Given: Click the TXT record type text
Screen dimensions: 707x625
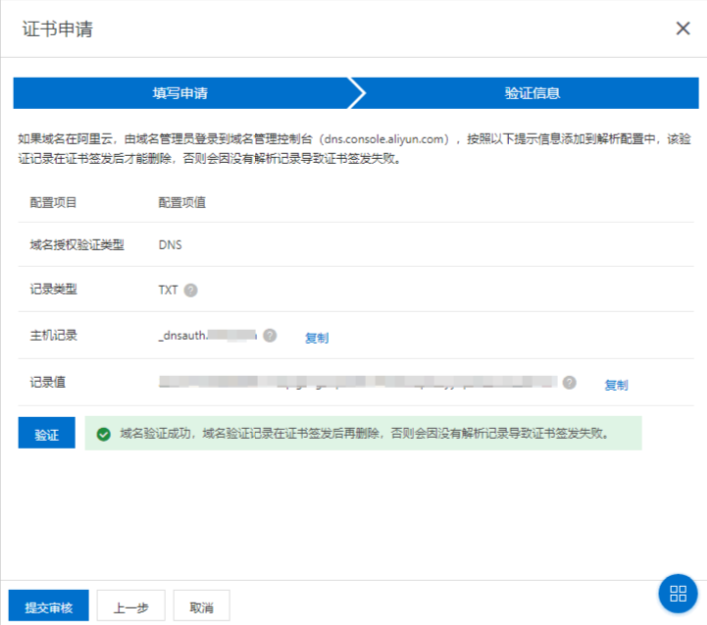Looking at the screenshot, I should pyautogui.click(x=168, y=290).
